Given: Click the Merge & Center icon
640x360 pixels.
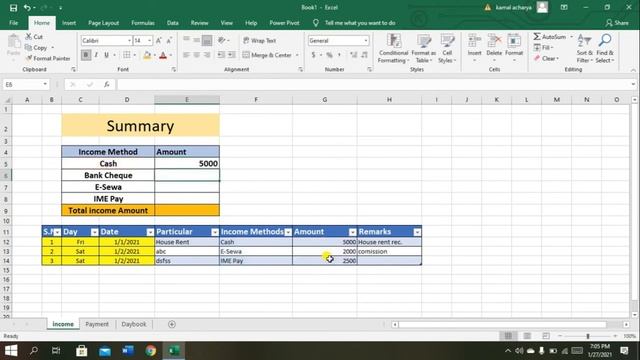Looking at the screenshot, I should click(x=246, y=55).
